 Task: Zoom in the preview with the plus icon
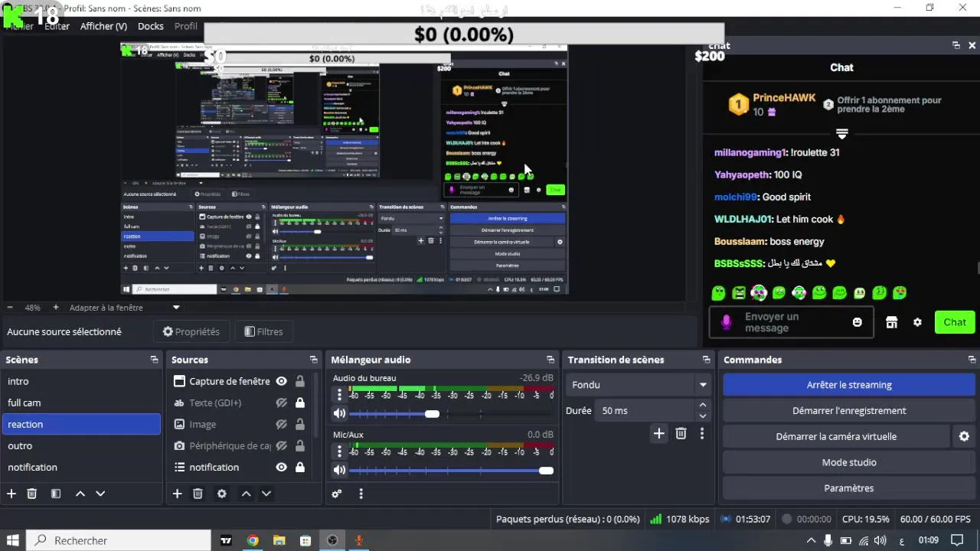coord(56,308)
